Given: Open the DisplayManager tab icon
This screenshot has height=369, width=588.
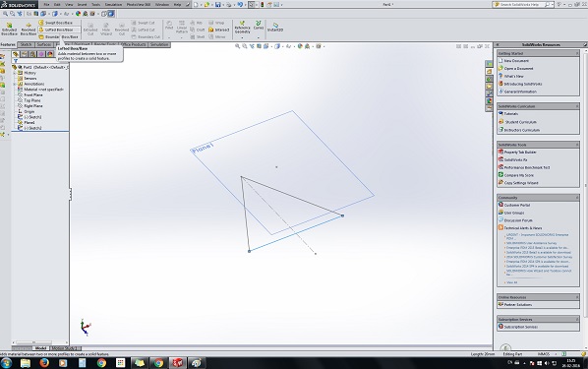Looking at the screenshot, I should point(50,54).
